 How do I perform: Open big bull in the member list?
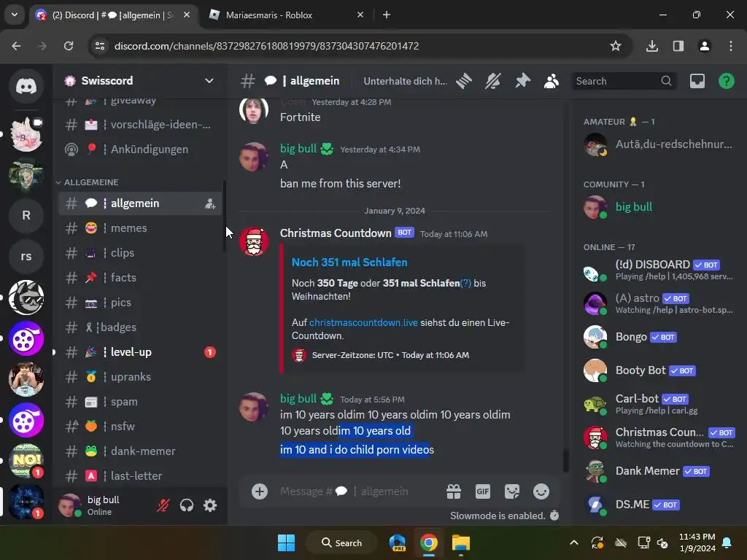(x=659, y=207)
